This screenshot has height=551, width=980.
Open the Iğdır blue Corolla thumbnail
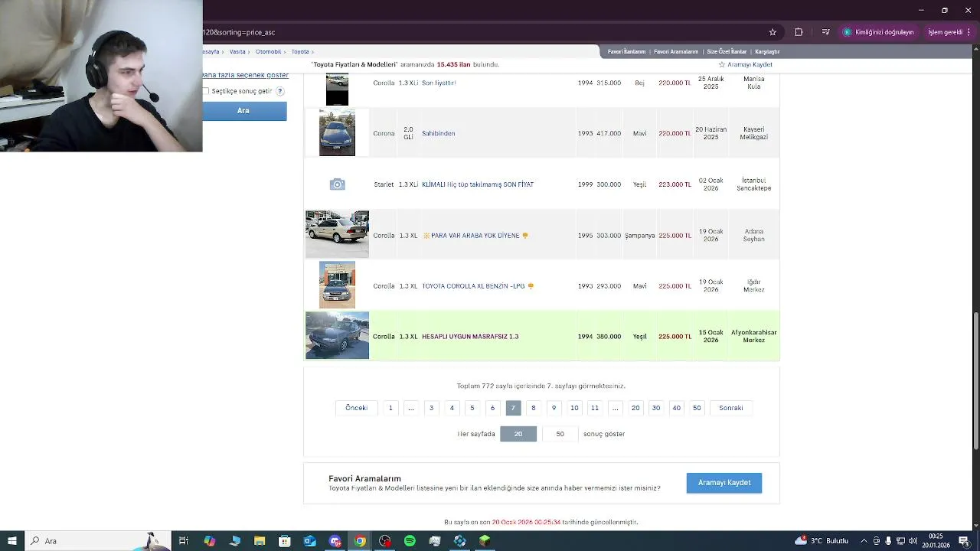[x=337, y=285]
